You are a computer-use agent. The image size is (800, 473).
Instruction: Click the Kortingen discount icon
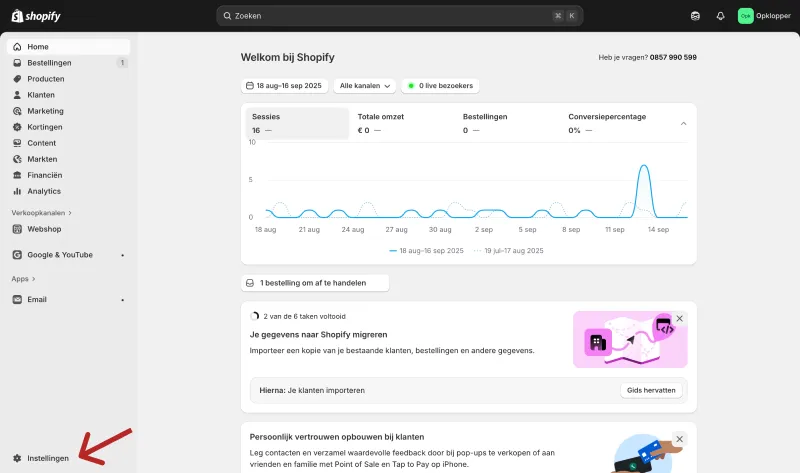tap(17, 127)
